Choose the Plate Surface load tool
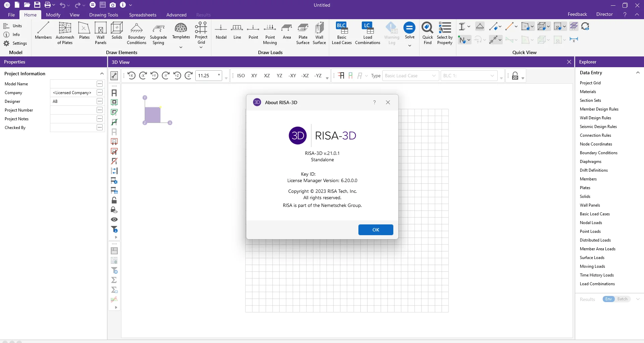 [x=303, y=33]
